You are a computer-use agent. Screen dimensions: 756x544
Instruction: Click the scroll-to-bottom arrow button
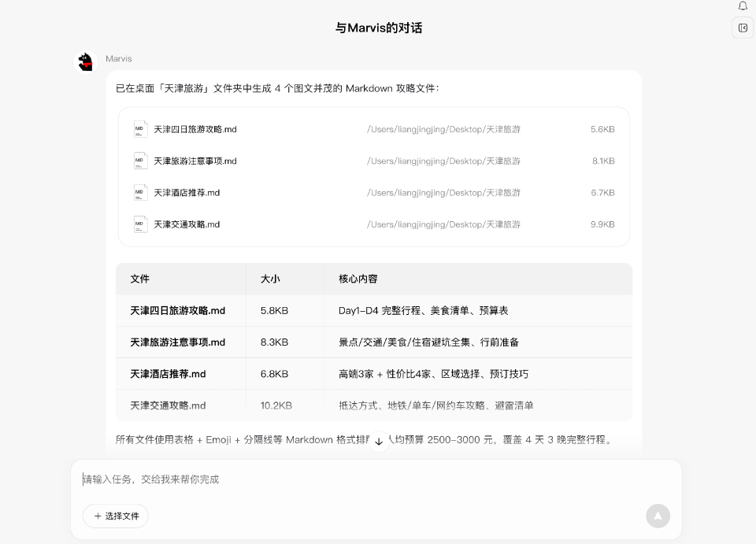click(379, 442)
